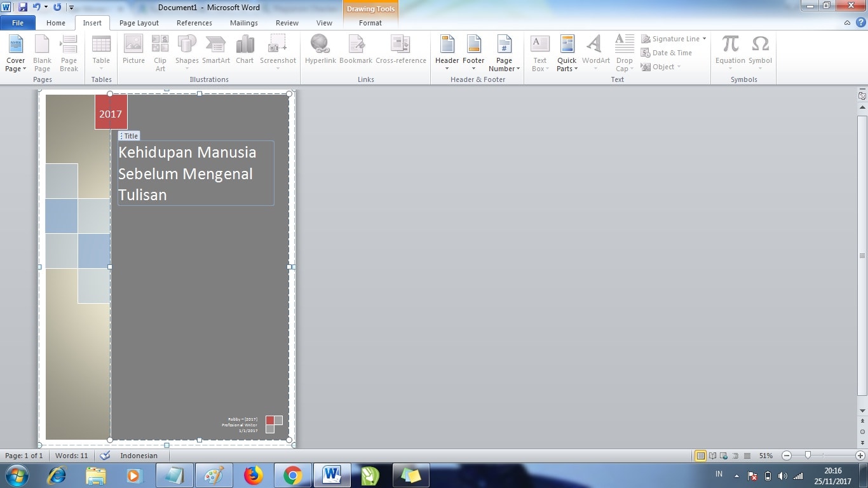
Task: Switch to the Home tab
Action: tap(55, 22)
